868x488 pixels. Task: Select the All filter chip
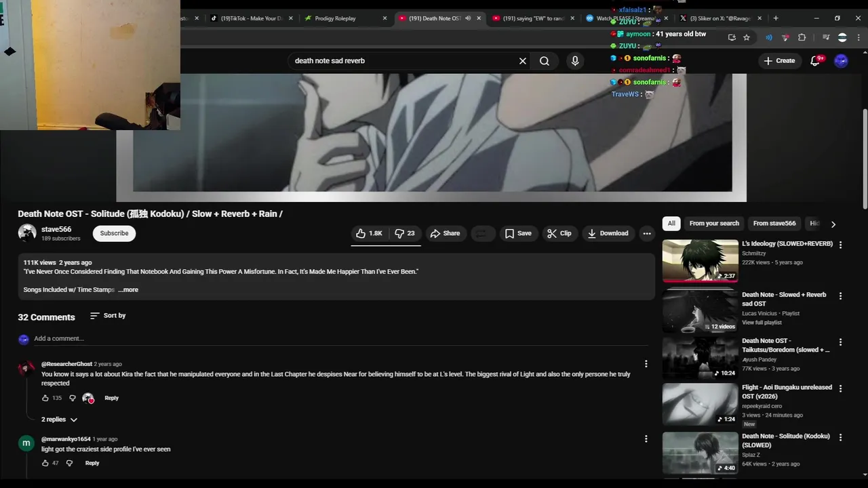(671, 223)
